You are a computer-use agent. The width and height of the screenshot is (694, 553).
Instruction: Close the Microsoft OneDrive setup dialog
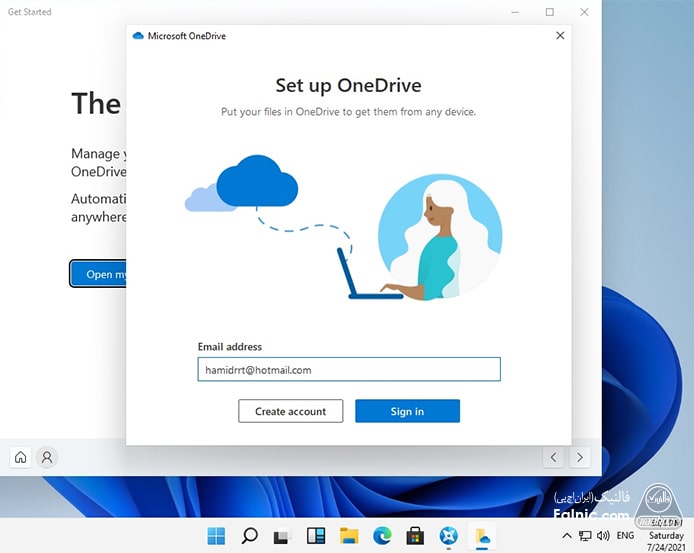pyautogui.click(x=560, y=35)
